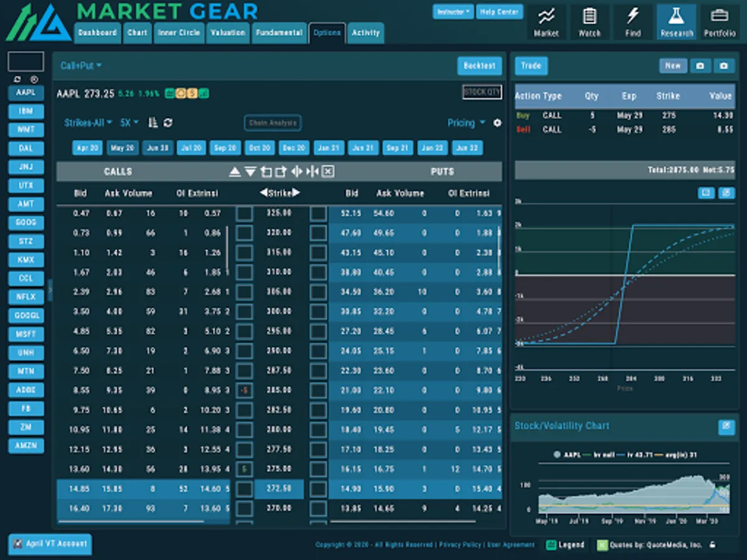Open the 5X multiplier dropdown
This screenshot has width=747, height=560.
[x=129, y=123]
